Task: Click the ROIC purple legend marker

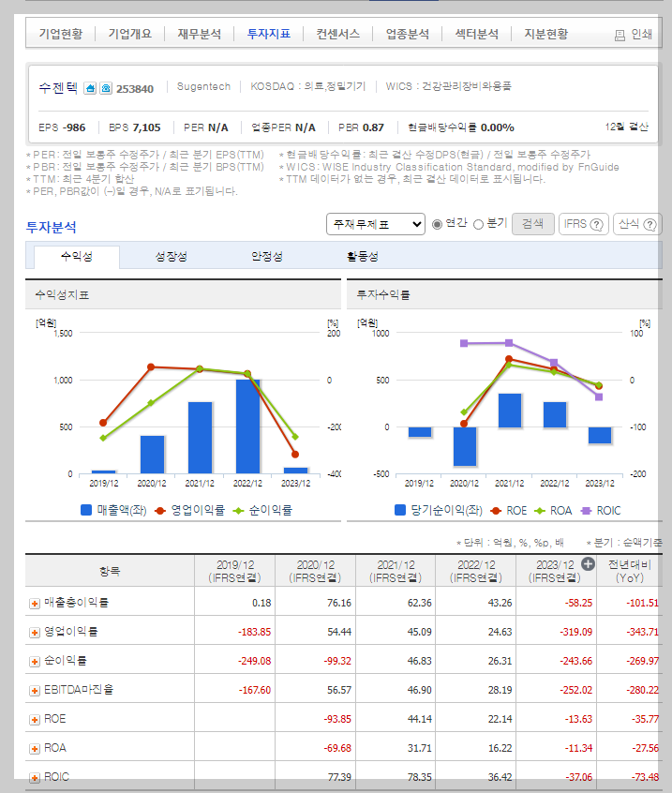Action: (x=586, y=511)
